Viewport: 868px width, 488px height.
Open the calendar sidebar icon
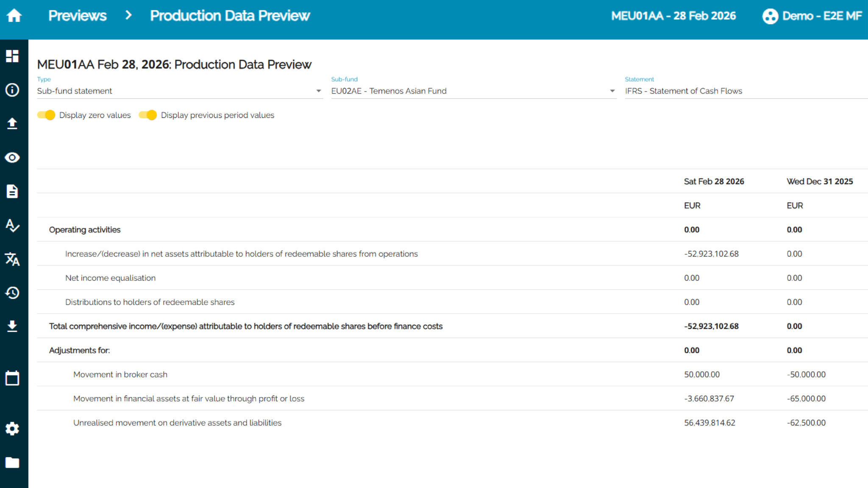12,378
